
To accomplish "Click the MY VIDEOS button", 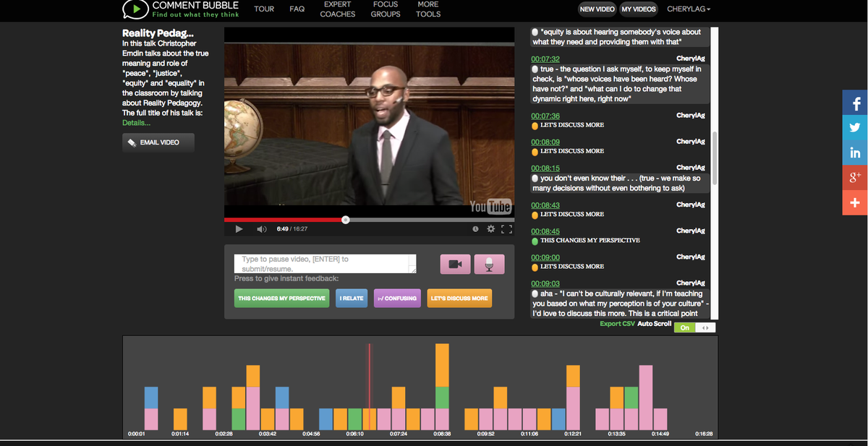I will [x=639, y=9].
